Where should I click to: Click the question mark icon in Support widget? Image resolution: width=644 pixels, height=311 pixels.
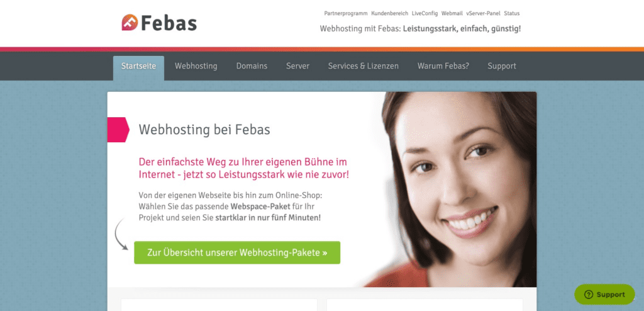(589, 295)
